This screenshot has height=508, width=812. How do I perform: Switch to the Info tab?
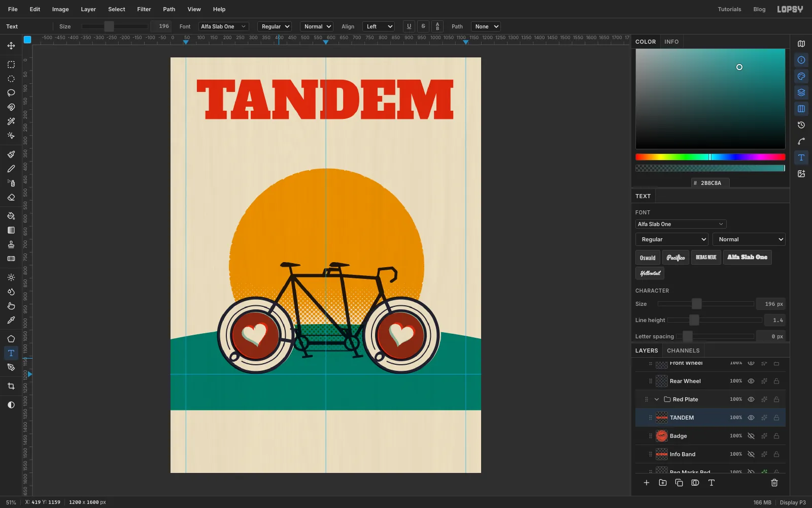pos(671,42)
